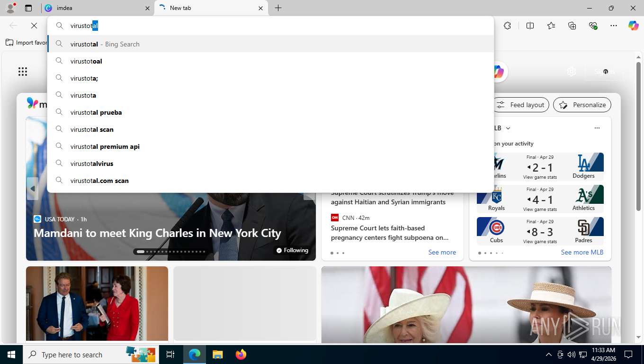Open the Edge profile icon
Screen dimensions: 644x364
click(10, 8)
